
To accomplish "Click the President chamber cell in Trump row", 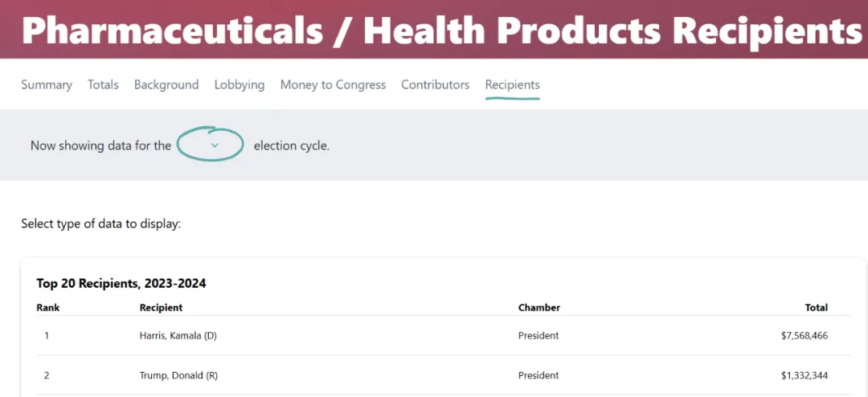I will coord(538,375).
